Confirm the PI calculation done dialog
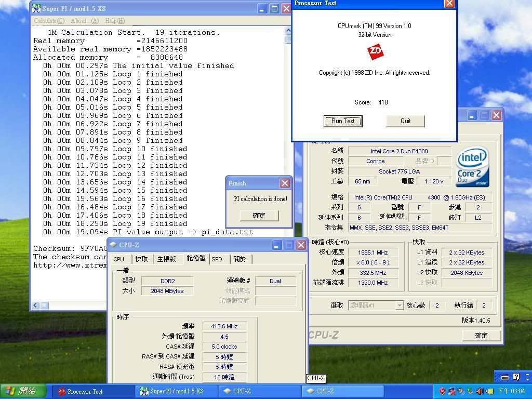 [x=259, y=216]
